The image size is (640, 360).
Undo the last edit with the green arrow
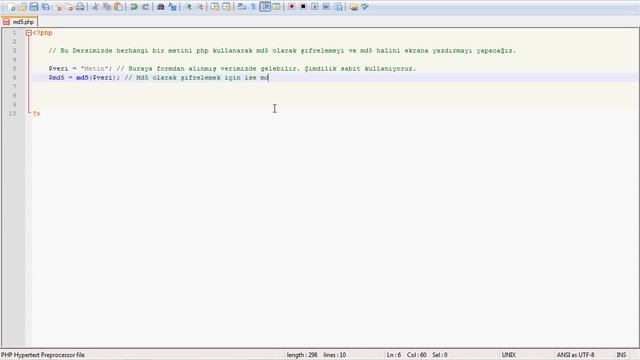tap(133, 7)
